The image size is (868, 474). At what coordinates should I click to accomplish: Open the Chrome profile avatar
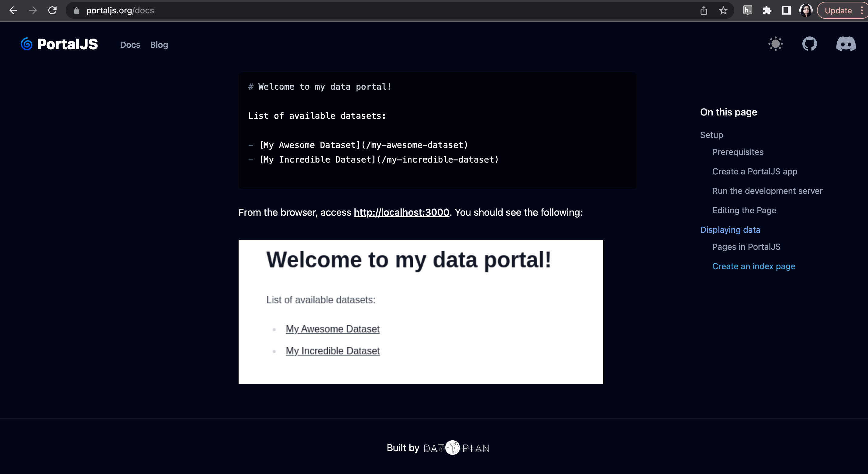[x=806, y=10]
